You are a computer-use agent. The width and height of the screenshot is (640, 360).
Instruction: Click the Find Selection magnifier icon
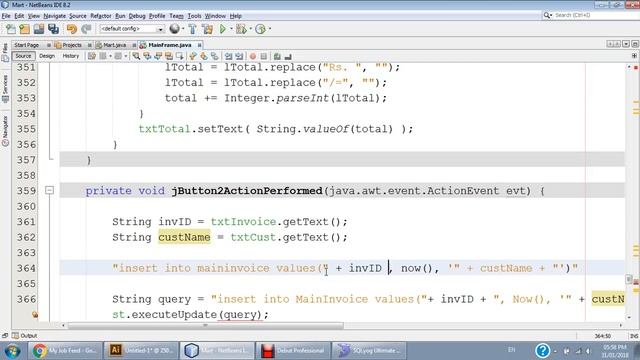coord(136,56)
